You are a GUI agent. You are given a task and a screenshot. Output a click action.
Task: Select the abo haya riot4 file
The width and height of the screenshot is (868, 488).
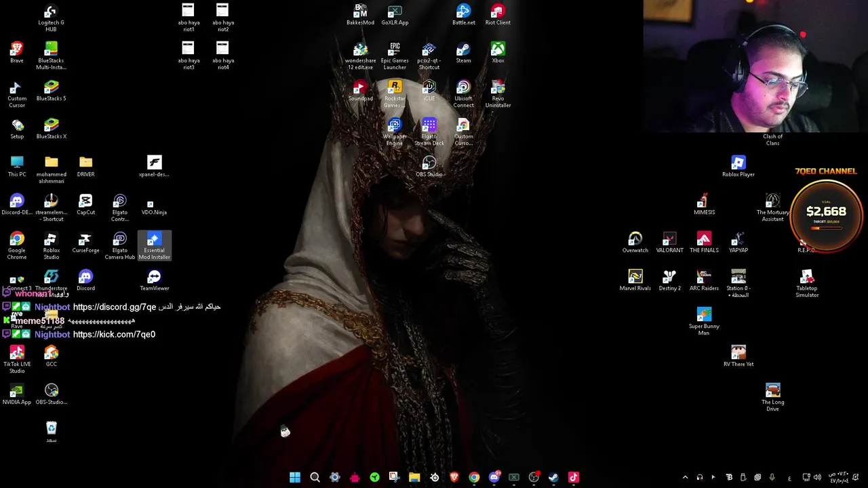click(223, 56)
